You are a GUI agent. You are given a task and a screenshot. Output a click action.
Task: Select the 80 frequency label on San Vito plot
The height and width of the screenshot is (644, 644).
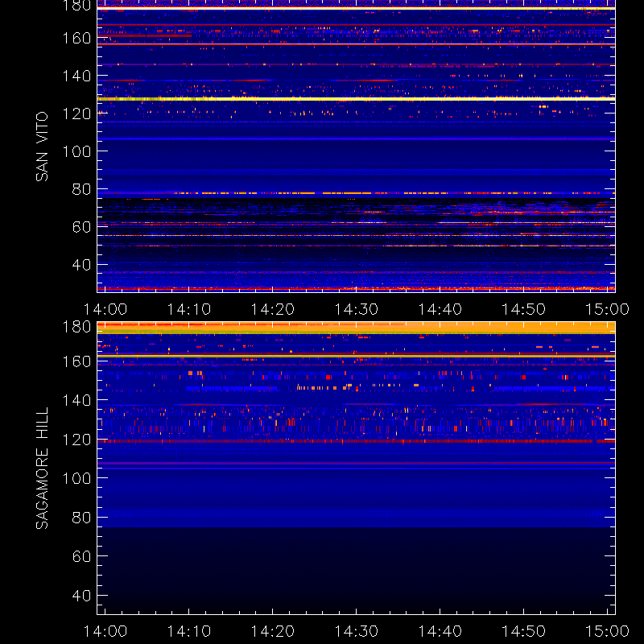point(81,189)
